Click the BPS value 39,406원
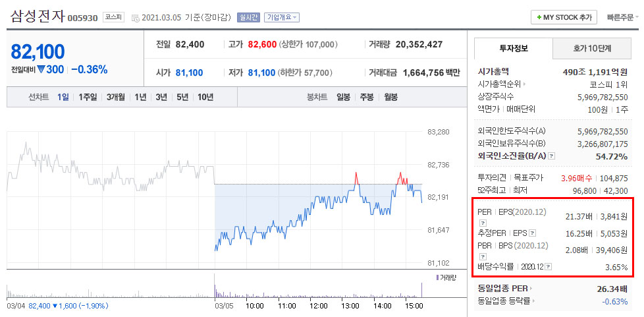The width and height of the screenshot is (644, 317). pos(612,250)
